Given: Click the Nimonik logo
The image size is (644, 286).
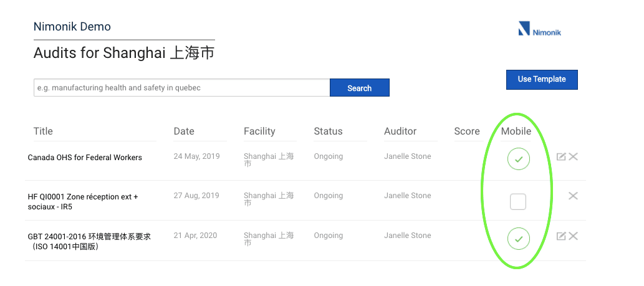Looking at the screenshot, I should point(540,29).
